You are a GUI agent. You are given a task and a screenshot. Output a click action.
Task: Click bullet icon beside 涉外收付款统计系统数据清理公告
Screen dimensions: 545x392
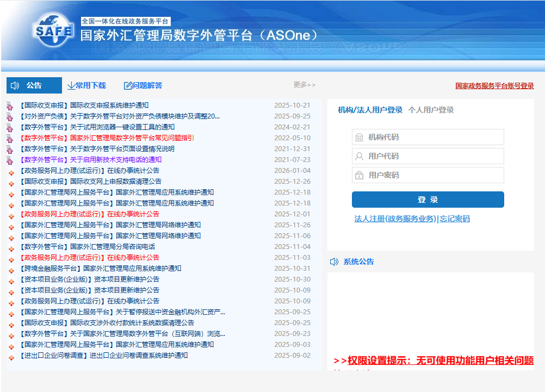[x=11, y=325]
